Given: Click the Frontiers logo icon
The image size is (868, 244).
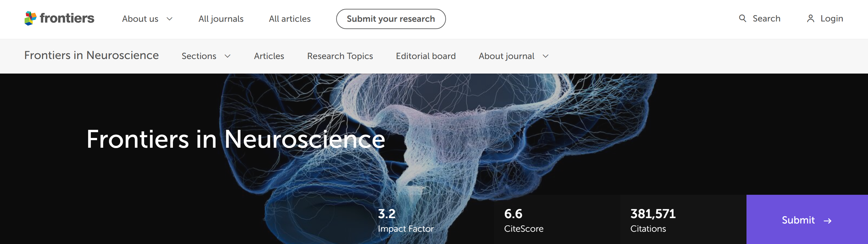Looking at the screenshot, I should coord(30,18).
